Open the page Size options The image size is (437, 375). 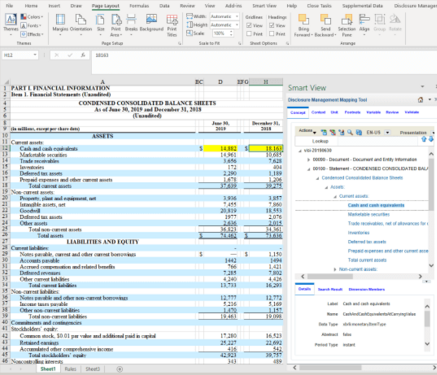click(x=100, y=24)
